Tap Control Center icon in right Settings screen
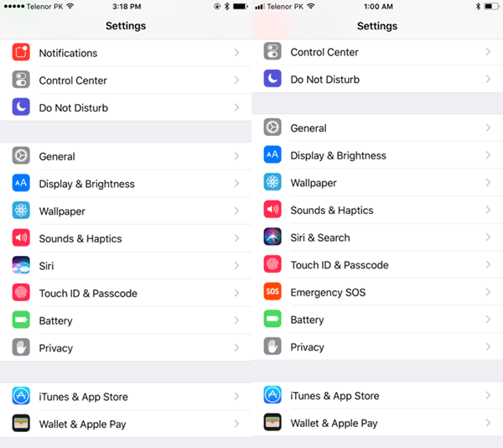The image size is (503, 448). 272,51
